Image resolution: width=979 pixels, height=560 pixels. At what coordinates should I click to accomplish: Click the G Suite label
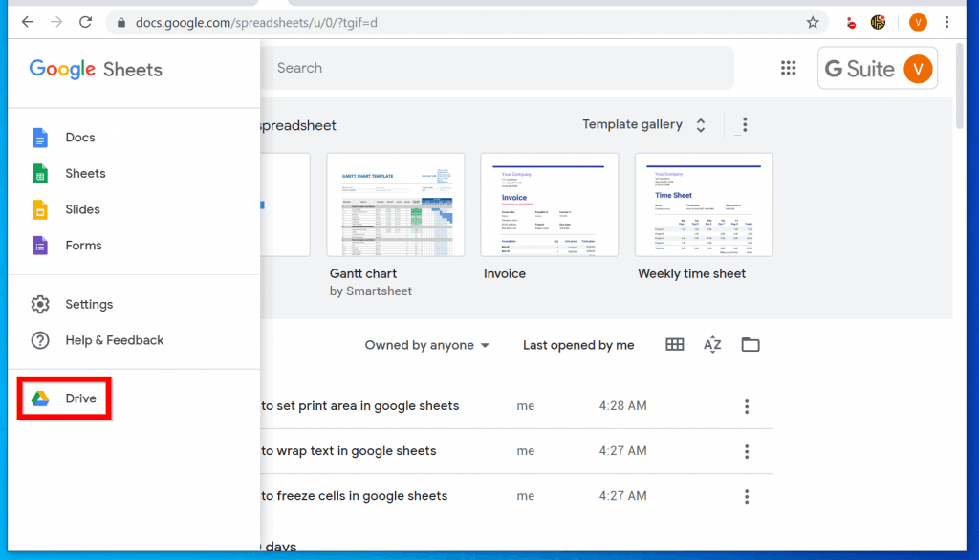(x=859, y=70)
